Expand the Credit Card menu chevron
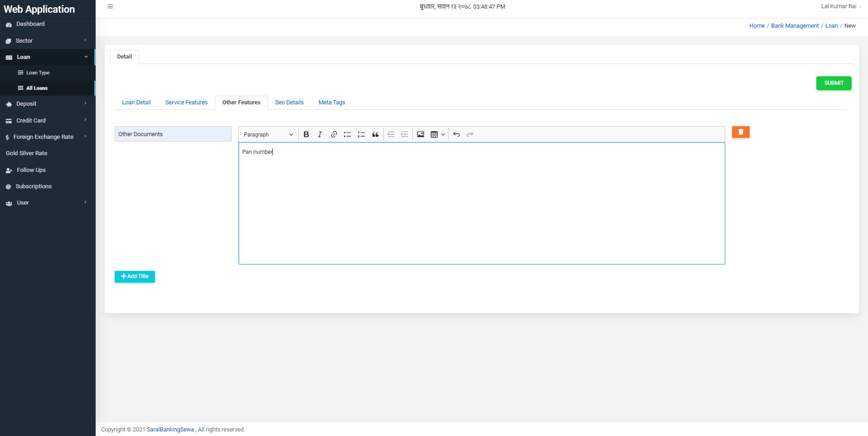 pyautogui.click(x=85, y=120)
